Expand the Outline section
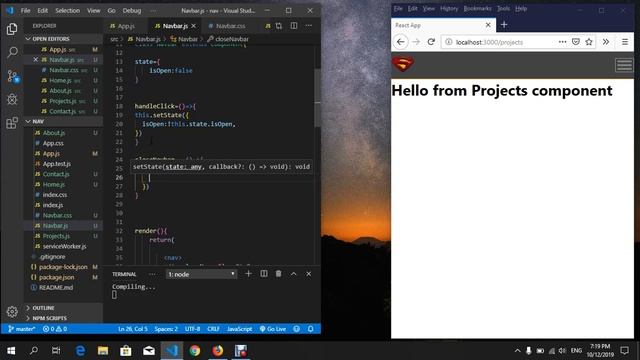This screenshot has width=640, height=360. (x=63, y=308)
